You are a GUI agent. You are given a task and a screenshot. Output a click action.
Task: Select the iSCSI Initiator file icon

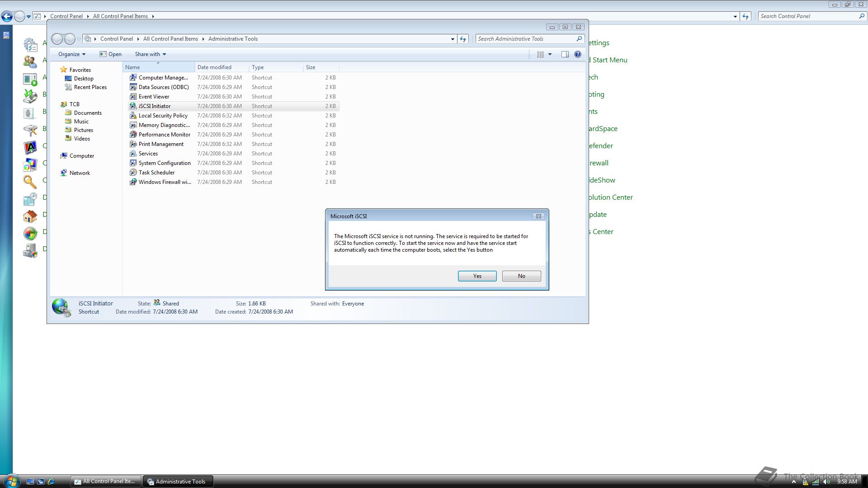coord(133,106)
